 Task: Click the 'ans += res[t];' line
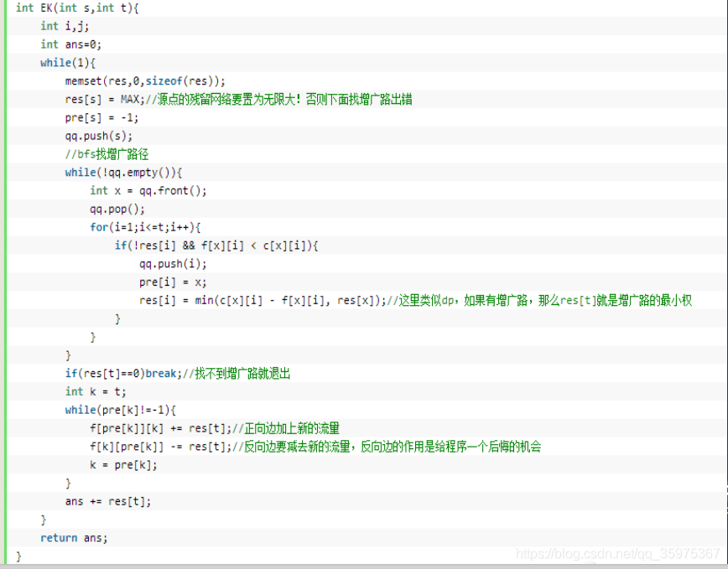click(108, 502)
